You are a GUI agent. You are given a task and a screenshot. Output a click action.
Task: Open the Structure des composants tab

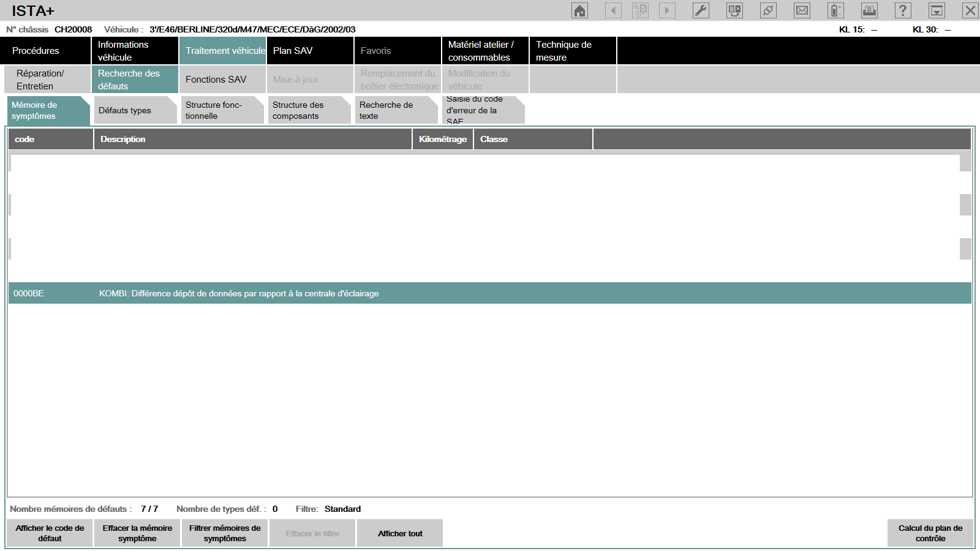[x=309, y=110]
